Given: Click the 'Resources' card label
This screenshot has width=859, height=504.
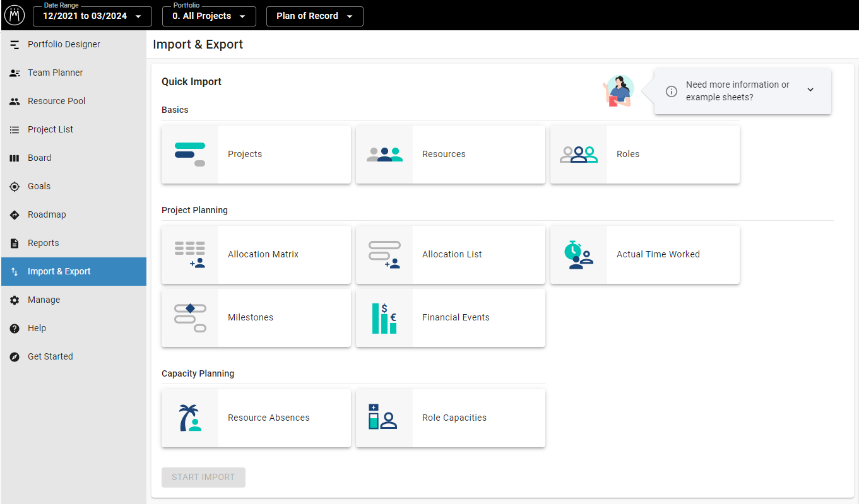Looking at the screenshot, I should (444, 155).
